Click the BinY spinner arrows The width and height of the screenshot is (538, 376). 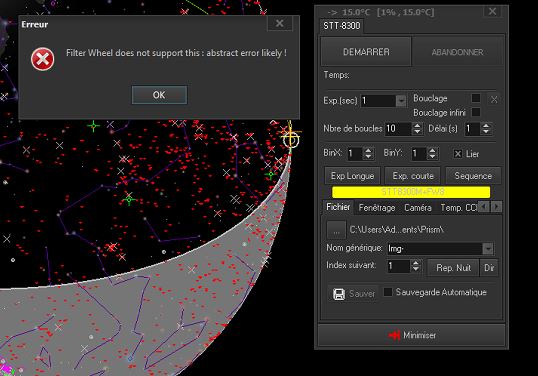(432, 153)
